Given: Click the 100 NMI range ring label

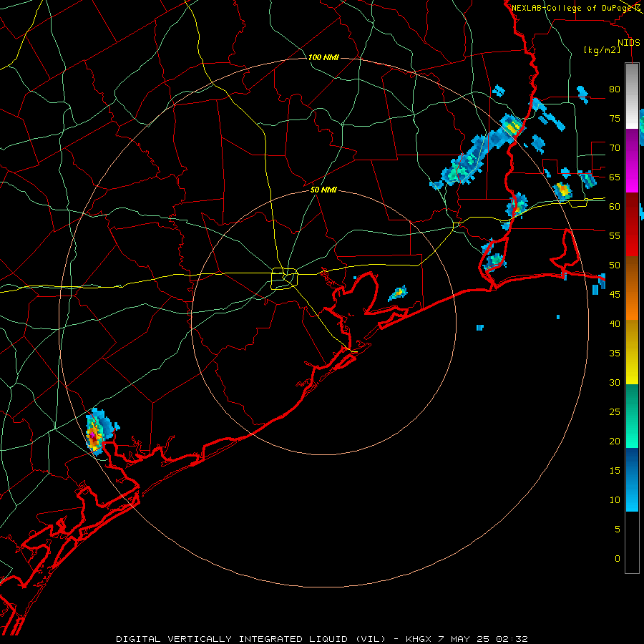Looking at the screenshot, I should (323, 57).
